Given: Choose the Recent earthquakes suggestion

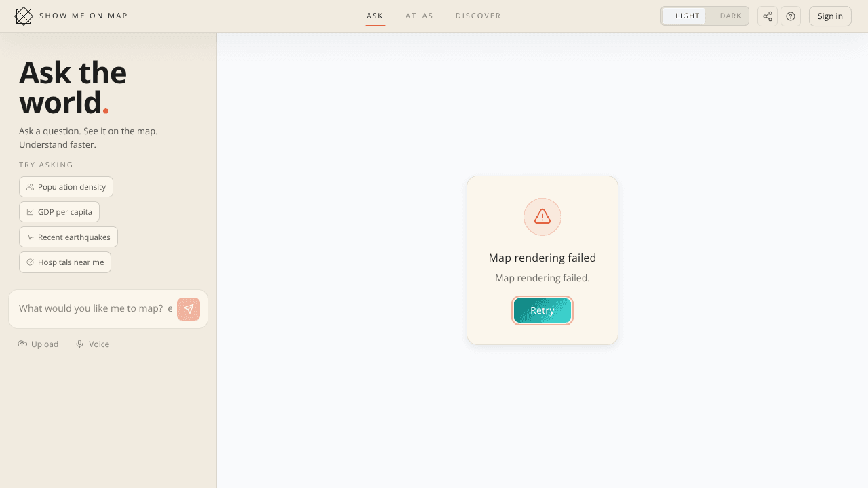Looking at the screenshot, I should 68,237.
